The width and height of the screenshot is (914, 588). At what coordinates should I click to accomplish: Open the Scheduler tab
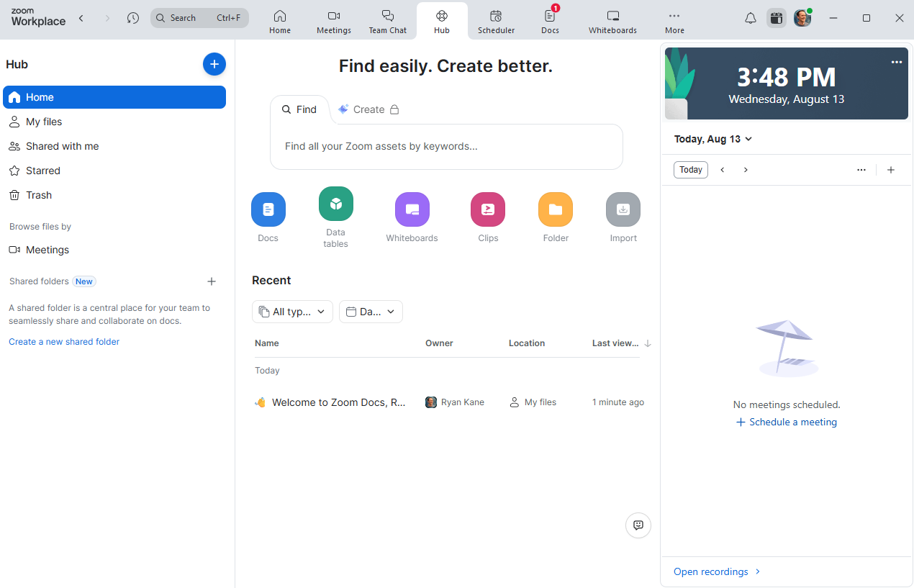(497, 22)
